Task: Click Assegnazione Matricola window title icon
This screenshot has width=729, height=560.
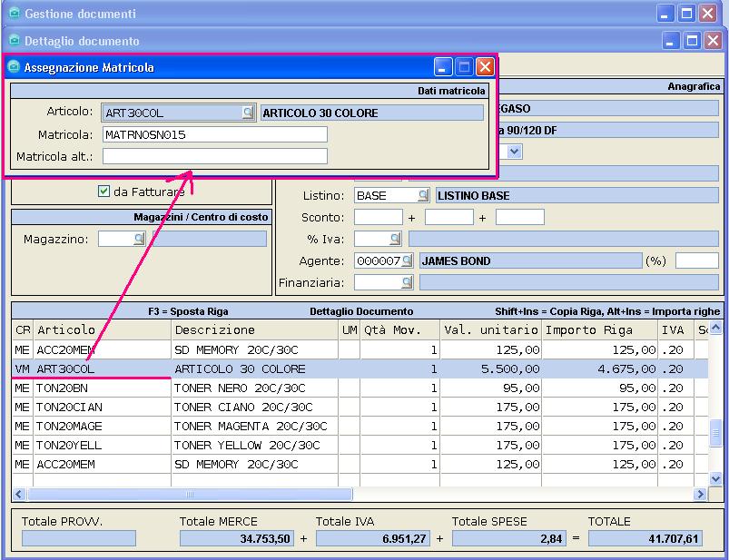Action: click(15, 67)
